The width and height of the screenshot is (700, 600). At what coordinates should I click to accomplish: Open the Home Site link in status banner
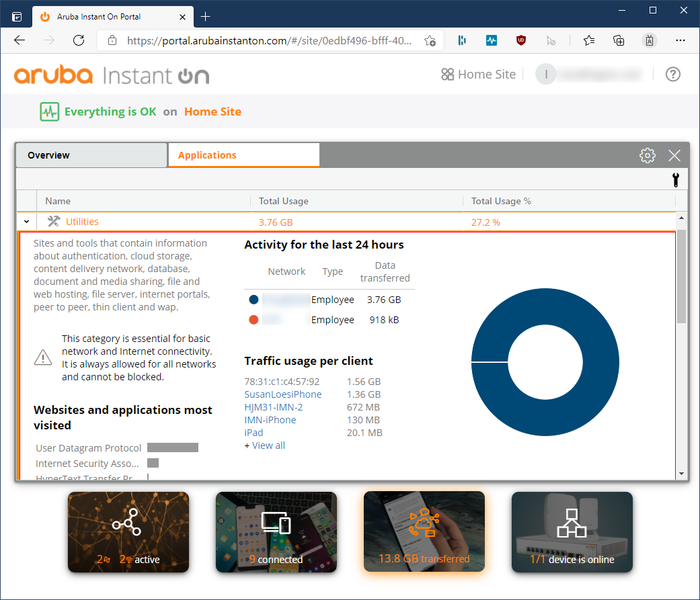212,112
